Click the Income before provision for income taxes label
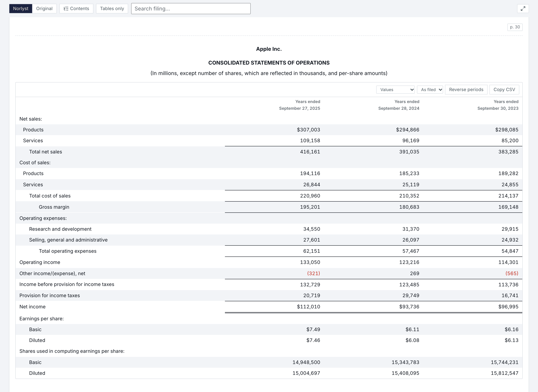Image resolution: width=538 pixels, height=392 pixels. 67,284
